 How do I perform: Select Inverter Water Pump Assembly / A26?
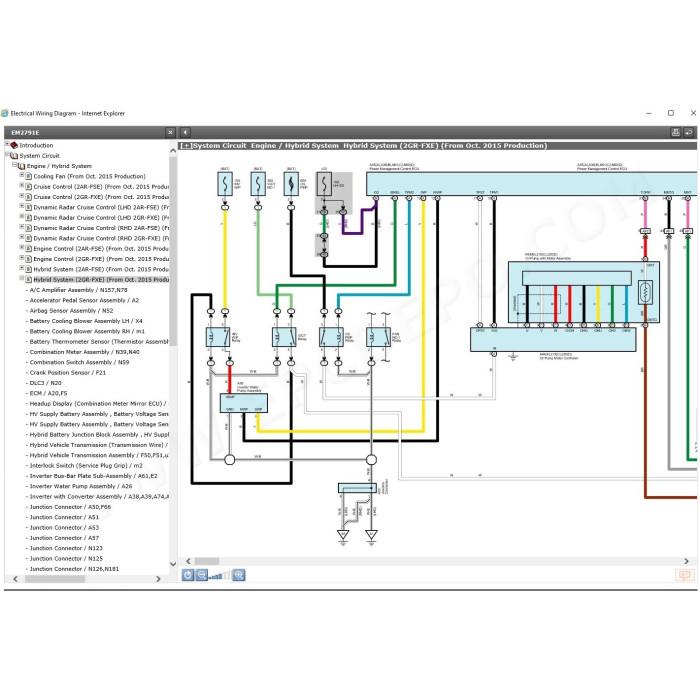click(81, 486)
